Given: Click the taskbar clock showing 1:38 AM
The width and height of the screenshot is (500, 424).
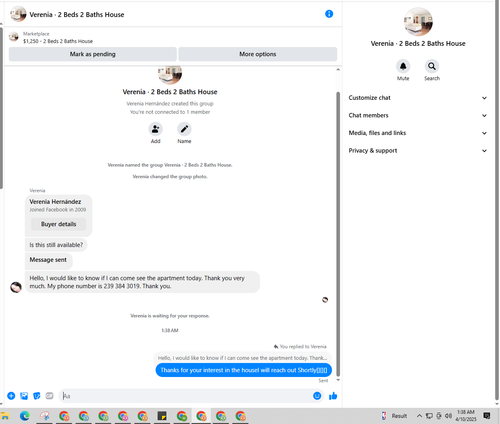Looking at the screenshot, I should [x=466, y=416].
